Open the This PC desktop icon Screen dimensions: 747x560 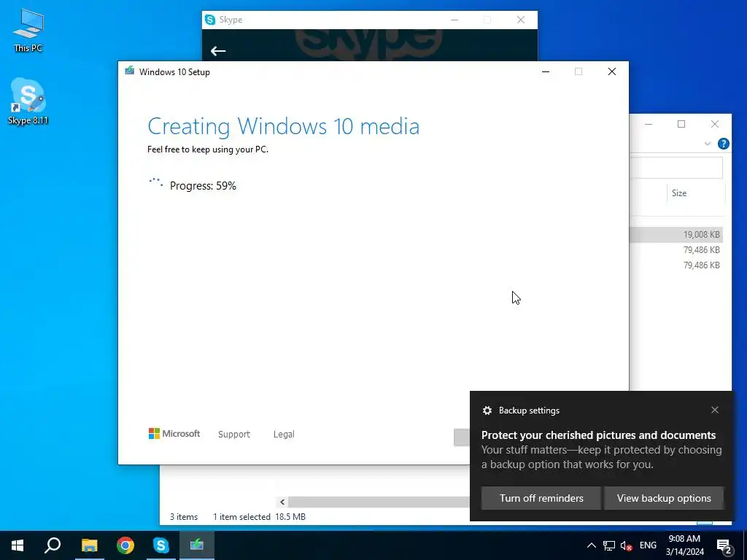[x=28, y=30]
